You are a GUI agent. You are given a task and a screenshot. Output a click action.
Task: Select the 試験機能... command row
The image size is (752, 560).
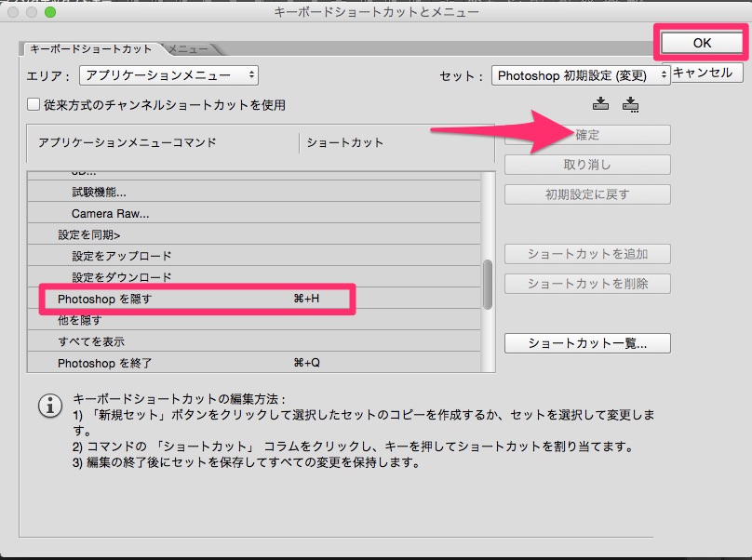pyautogui.click(x=254, y=192)
